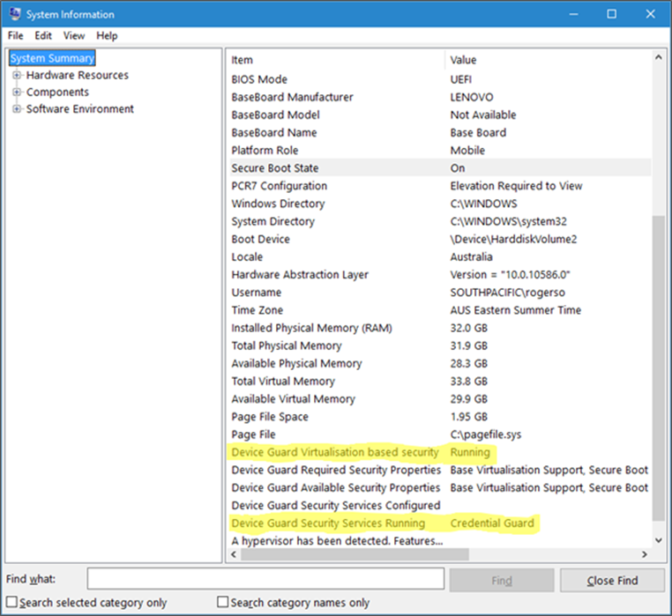The width and height of the screenshot is (672, 616).
Task: Click the Credential Guard value
Action: pos(492,523)
